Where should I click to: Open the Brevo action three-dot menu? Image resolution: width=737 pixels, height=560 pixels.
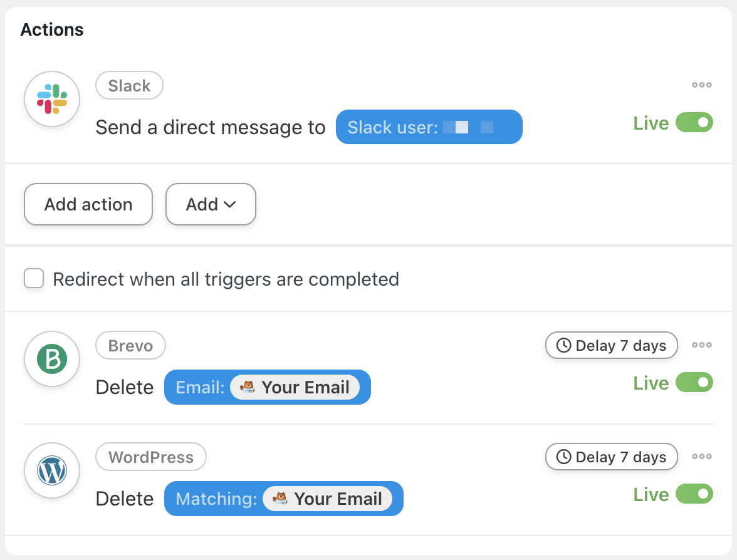tap(701, 345)
